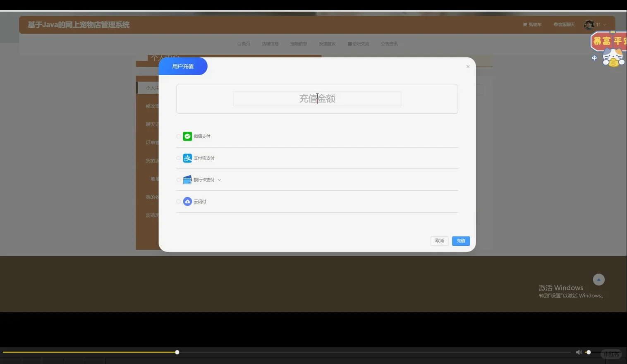The image size is (627, 364).
Task: Select the 微信支付 radio button
Action: [179, 136]
